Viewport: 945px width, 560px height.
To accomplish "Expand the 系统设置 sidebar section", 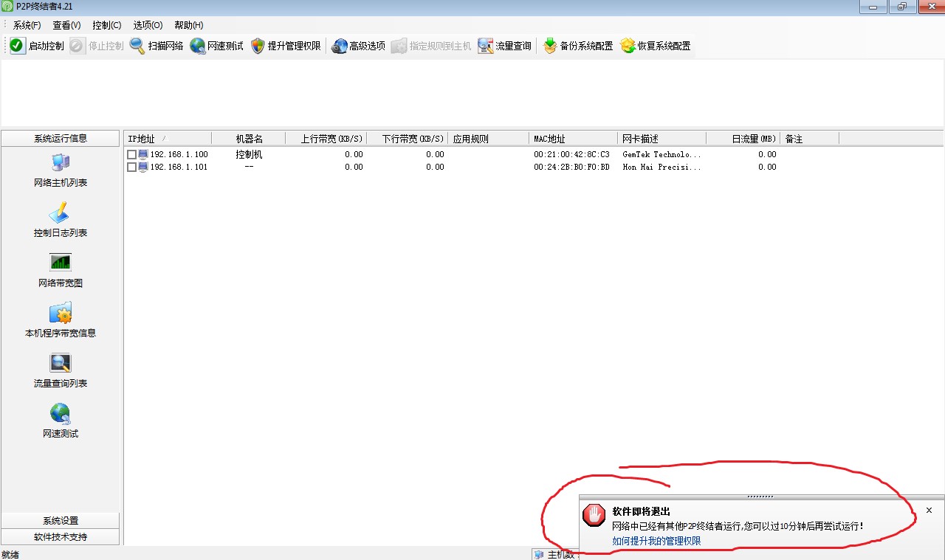I will [61, 520].
